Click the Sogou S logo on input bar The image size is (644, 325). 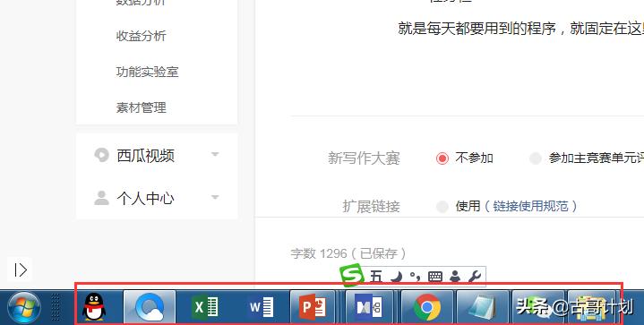pyautogui.click(x=352, y=275)
